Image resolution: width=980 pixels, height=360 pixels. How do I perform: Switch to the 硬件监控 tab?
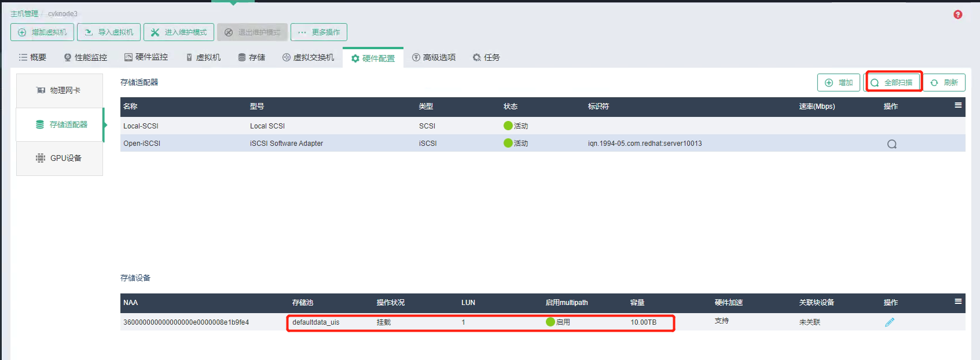[146, 57]
